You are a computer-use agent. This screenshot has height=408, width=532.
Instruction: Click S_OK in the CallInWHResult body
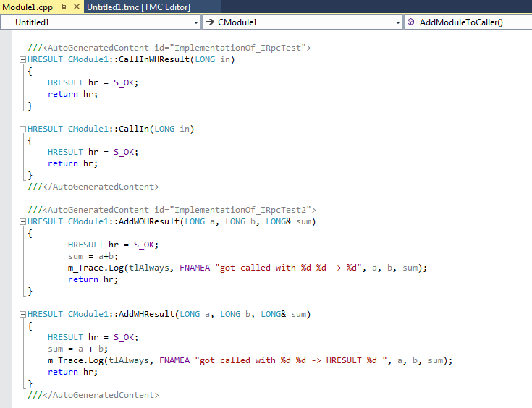124,82
